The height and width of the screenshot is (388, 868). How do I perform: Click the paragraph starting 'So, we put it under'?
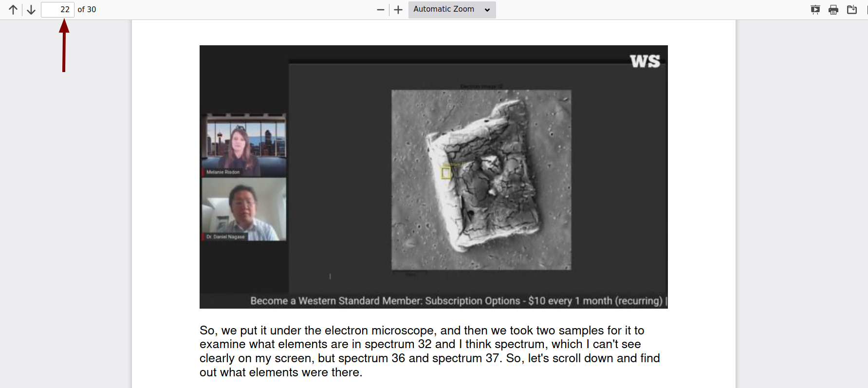click(430, 351)
